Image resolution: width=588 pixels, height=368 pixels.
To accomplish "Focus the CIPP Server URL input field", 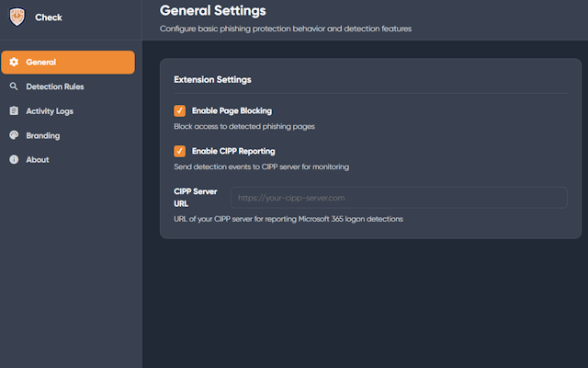I will coord(399,198).
